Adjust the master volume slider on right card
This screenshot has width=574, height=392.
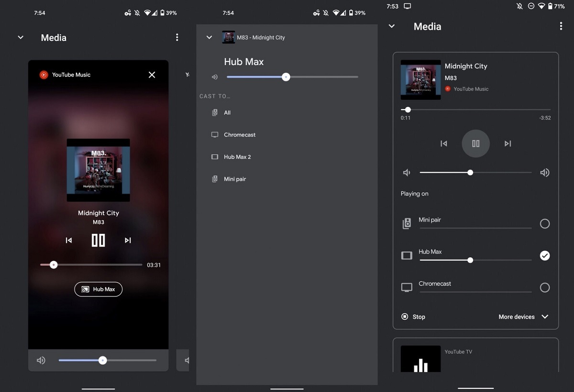(475, 173)
